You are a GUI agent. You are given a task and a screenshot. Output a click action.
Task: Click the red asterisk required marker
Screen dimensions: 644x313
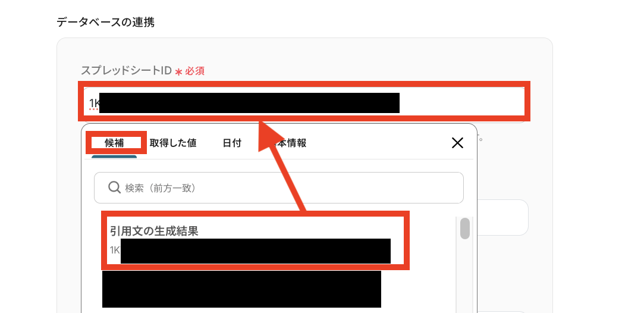pyautogui.click(x=178, y=72)
